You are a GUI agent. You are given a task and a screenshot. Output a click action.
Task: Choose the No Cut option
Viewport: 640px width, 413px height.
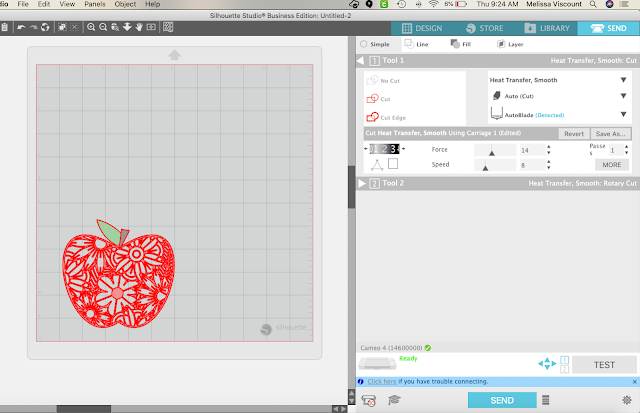[x=383, y=80]
